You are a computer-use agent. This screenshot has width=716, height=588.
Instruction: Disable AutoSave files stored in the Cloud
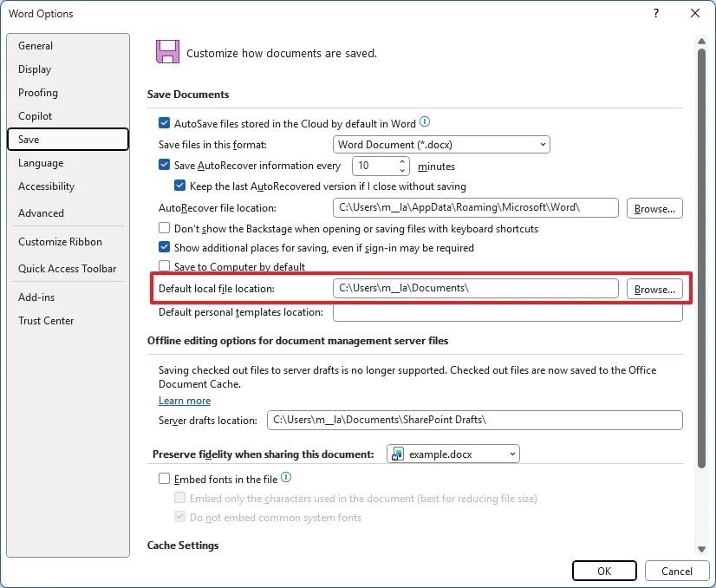(164, 121)
